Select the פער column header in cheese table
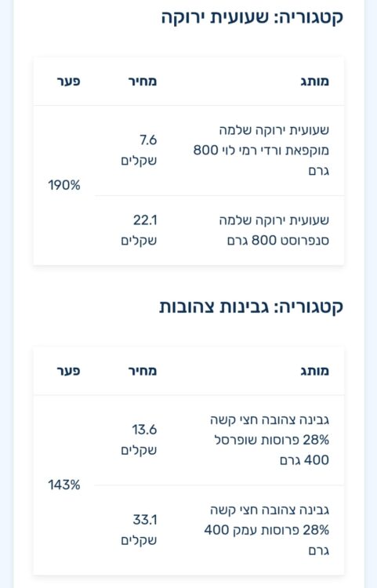Viewport: 377px width, 588px height. click(68, 371)
